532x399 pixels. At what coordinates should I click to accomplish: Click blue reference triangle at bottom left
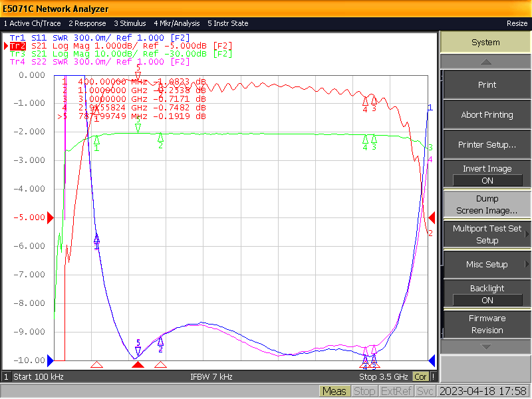tap(51, 360)
